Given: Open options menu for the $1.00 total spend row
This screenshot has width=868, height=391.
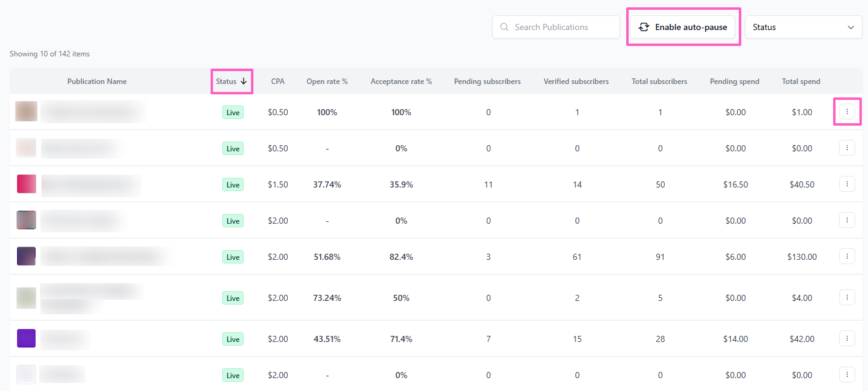Looking at the screenshot, I should pos(847,112).
